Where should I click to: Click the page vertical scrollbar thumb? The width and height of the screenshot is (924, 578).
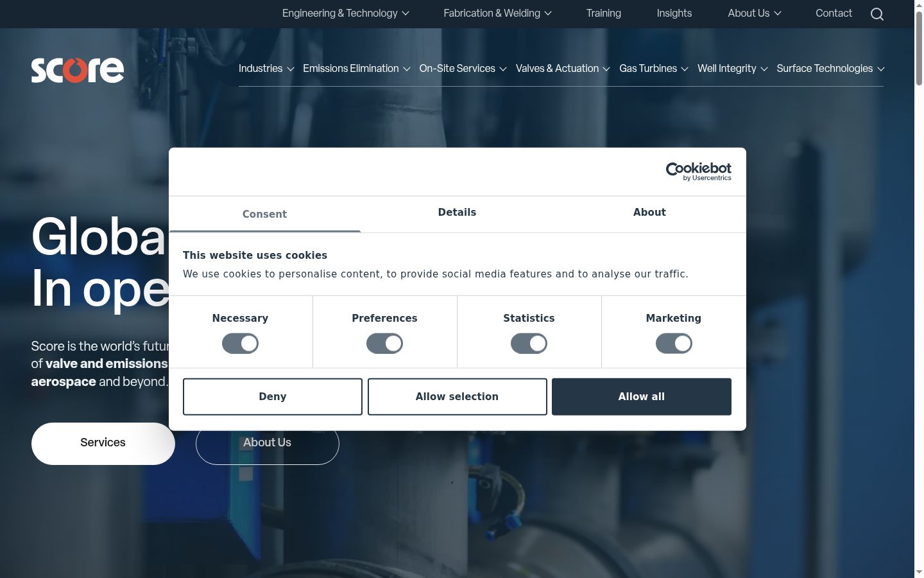coord(919,48)
